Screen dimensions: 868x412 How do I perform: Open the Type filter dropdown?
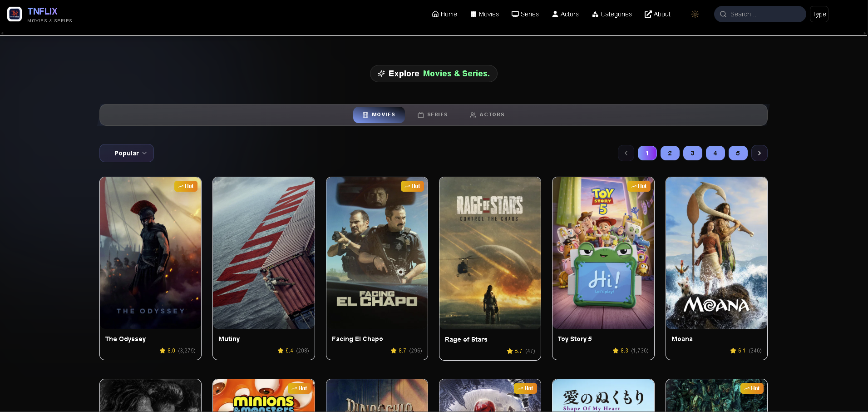pyautogui.click(x=819, y=14)
